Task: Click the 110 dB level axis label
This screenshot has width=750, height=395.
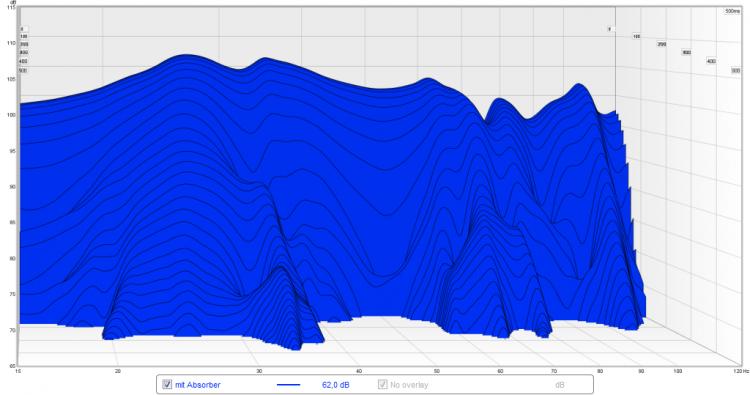Action: tap(11, 43)
